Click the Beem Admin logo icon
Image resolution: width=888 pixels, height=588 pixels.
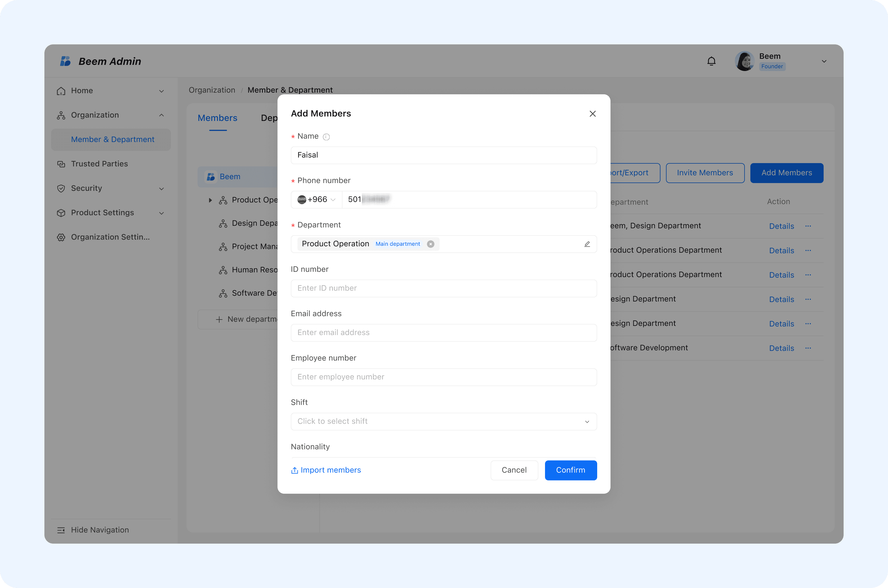point(65,61)
